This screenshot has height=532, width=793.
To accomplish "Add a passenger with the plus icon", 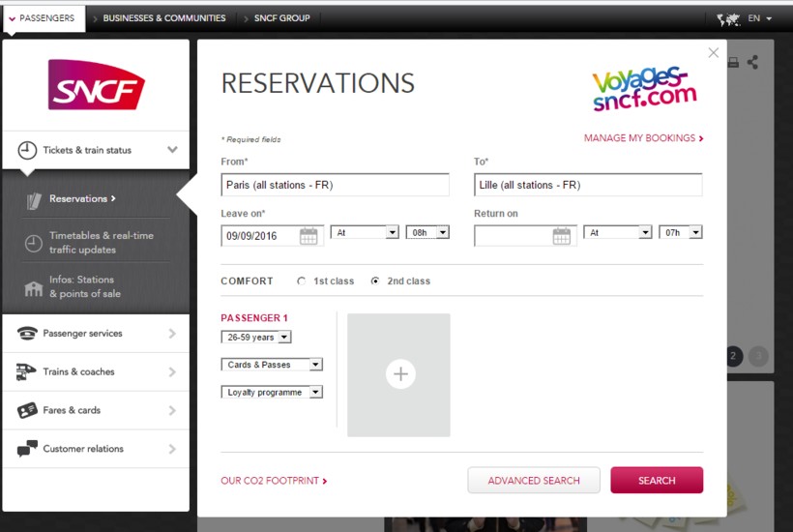I will pos(400,374).
